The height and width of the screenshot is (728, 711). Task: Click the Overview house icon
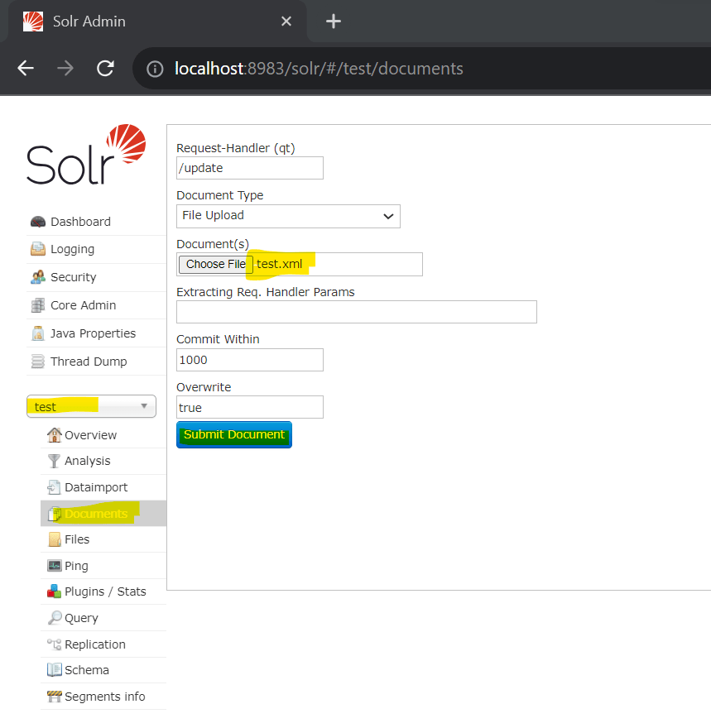55,435
